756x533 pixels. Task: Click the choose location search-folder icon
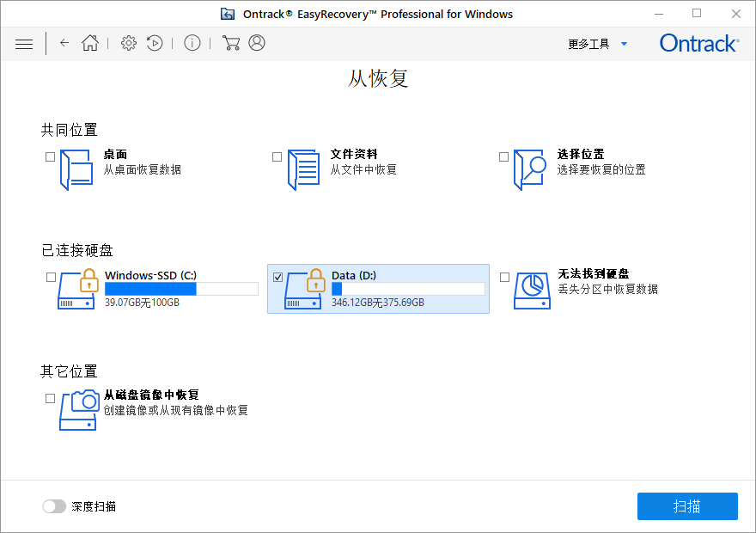click(530, 170)
